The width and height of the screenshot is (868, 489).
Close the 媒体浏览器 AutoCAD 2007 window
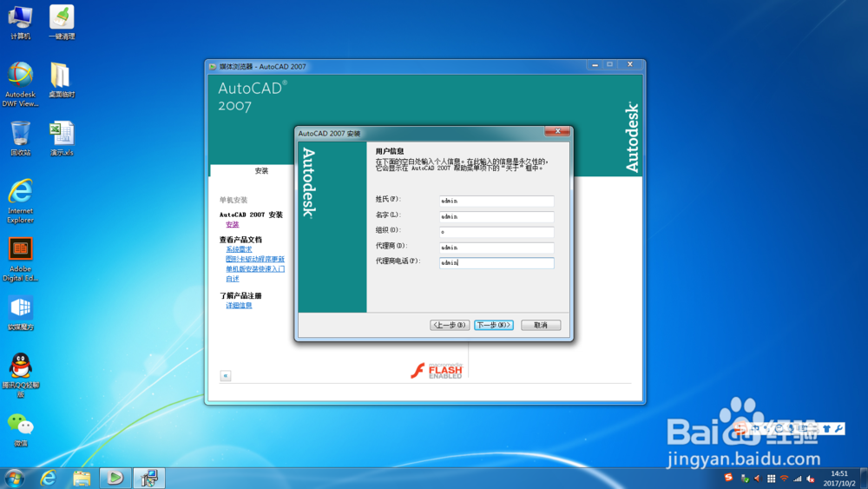[x=630, y=65]
